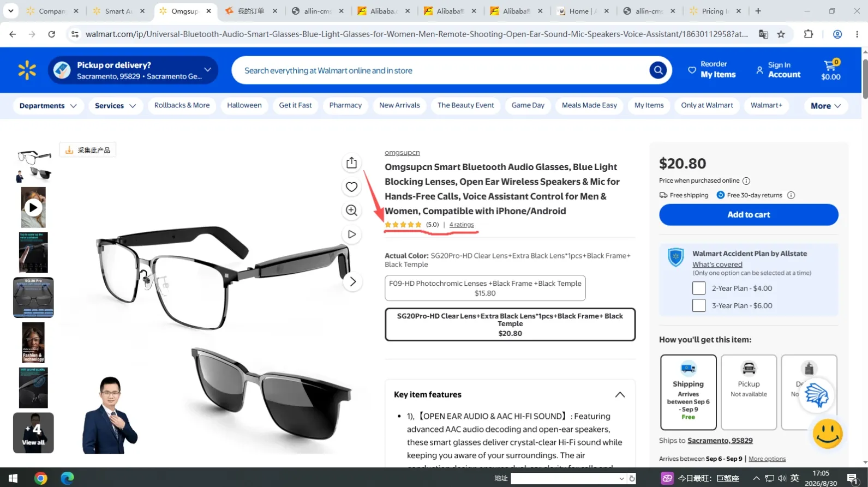Click the browser address bar URL
The width and height of the screenshot is (868, 487).
(417, 34)
